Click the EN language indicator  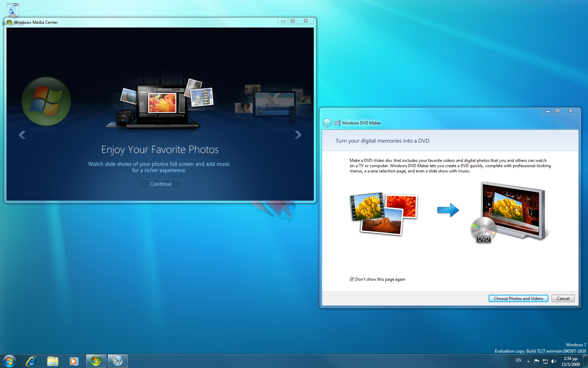(518, 361)
